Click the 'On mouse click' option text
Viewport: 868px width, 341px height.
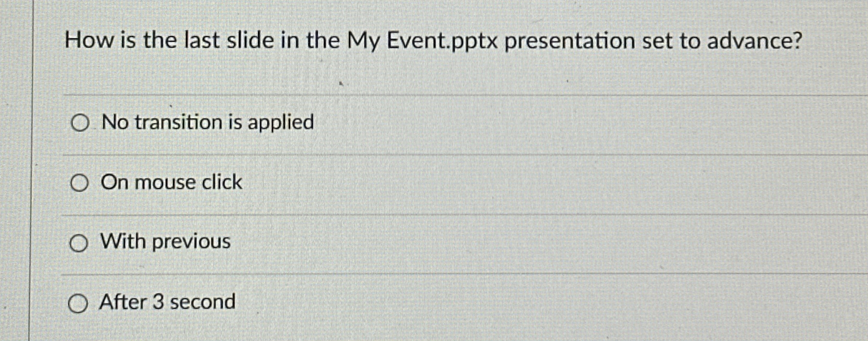pos(170,183)
